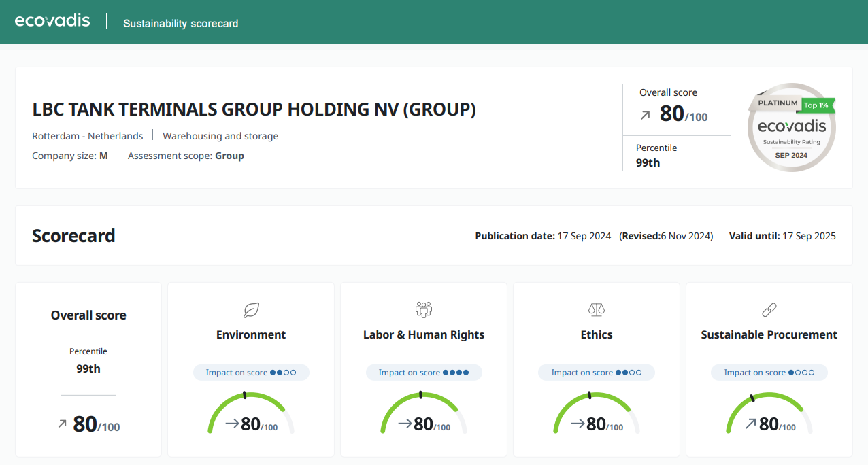Click the Sustainable Procurement chain link icon
The height and width of the screenshot is (465, 868).
tap(769, 310)
